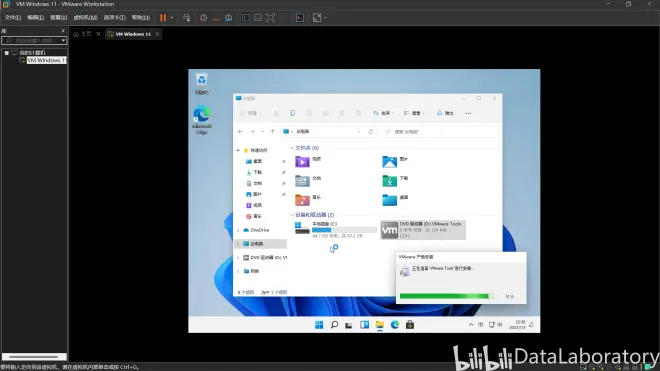Click the Explorer address bar showing 此电脑
The image size is (660, 371).
pyautogui.click(x=322, y=132)
